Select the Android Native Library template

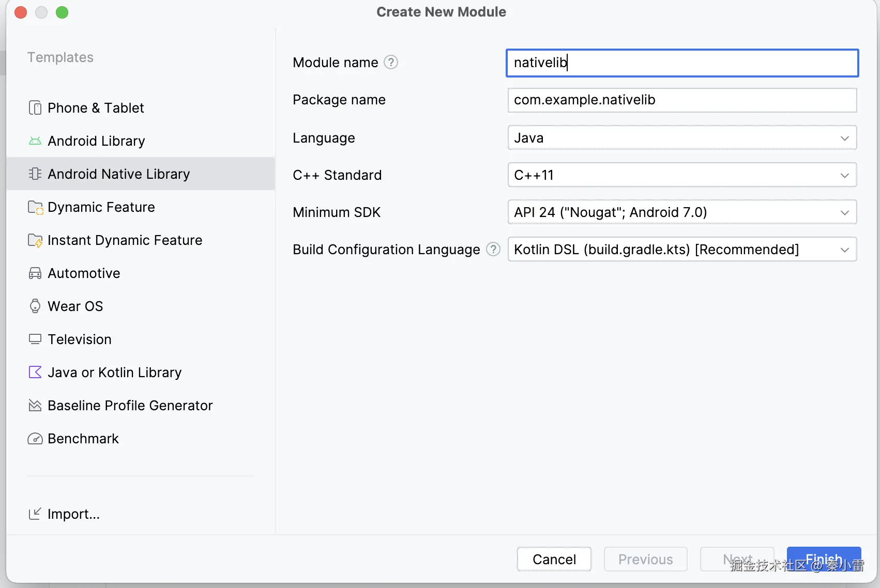click(x=118, y=174)
